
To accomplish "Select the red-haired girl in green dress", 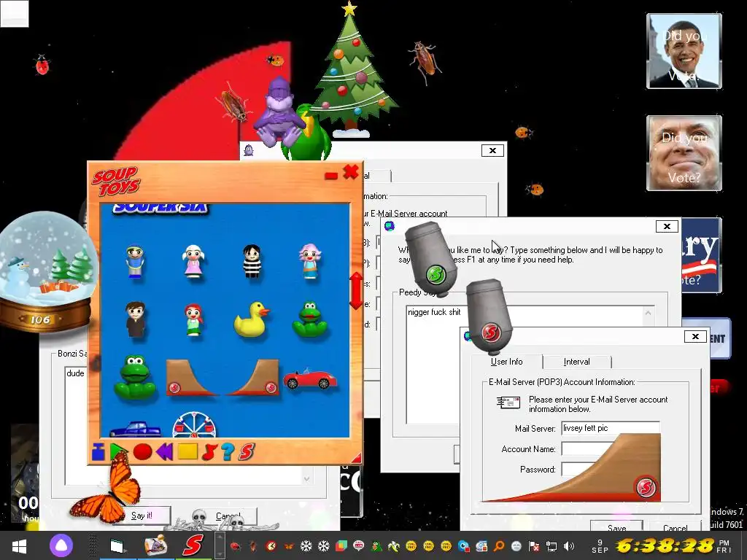I will coord(193,320).
